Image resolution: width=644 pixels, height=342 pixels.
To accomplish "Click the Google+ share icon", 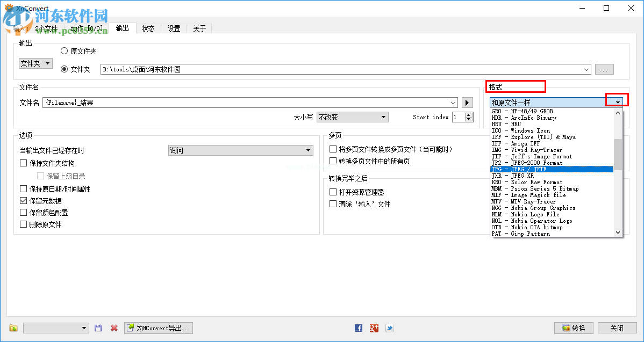I will pos(374,328).
